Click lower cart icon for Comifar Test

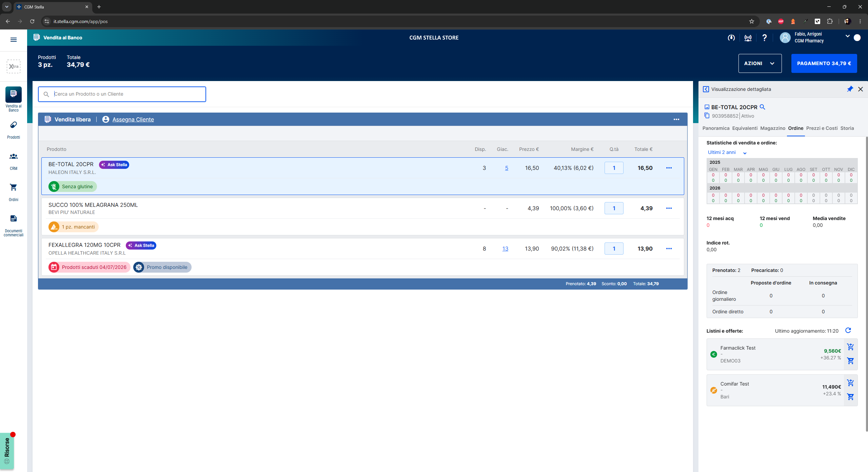click(x=850, y=397)
